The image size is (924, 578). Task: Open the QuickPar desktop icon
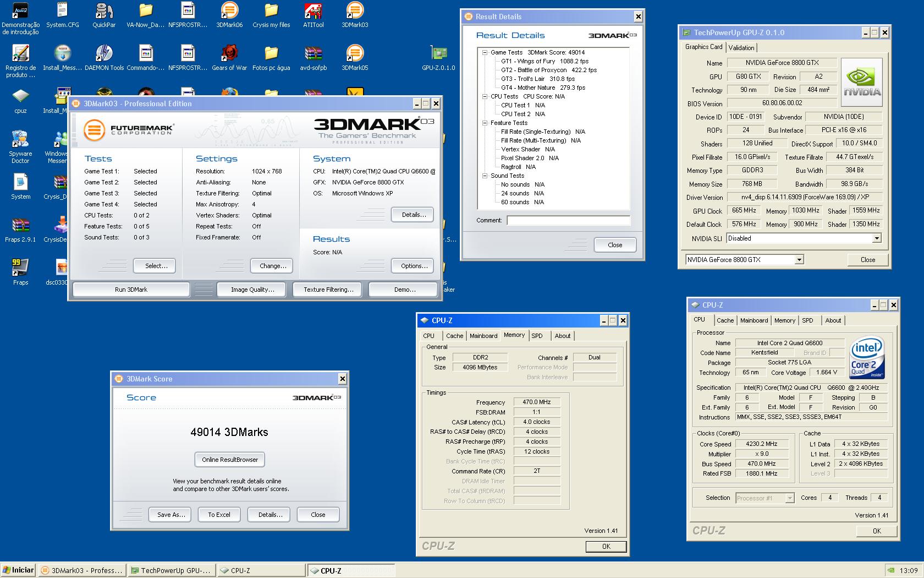click(104, 15)
